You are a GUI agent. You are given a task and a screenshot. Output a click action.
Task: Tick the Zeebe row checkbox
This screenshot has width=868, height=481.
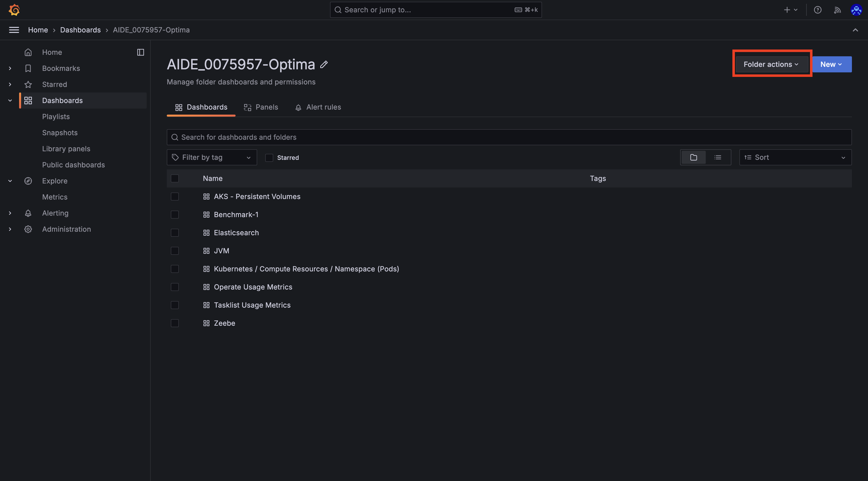point(175,323)
